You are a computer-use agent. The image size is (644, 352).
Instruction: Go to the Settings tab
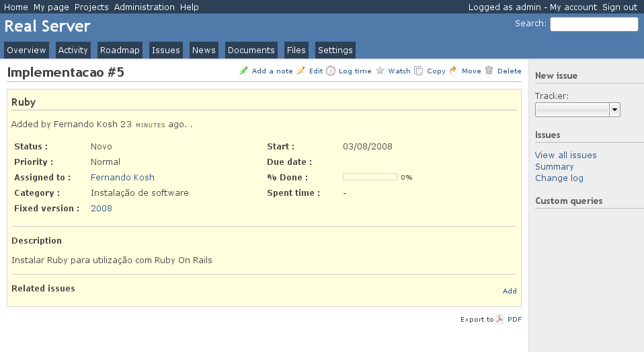pyautogui.click(x=335, y=50)
